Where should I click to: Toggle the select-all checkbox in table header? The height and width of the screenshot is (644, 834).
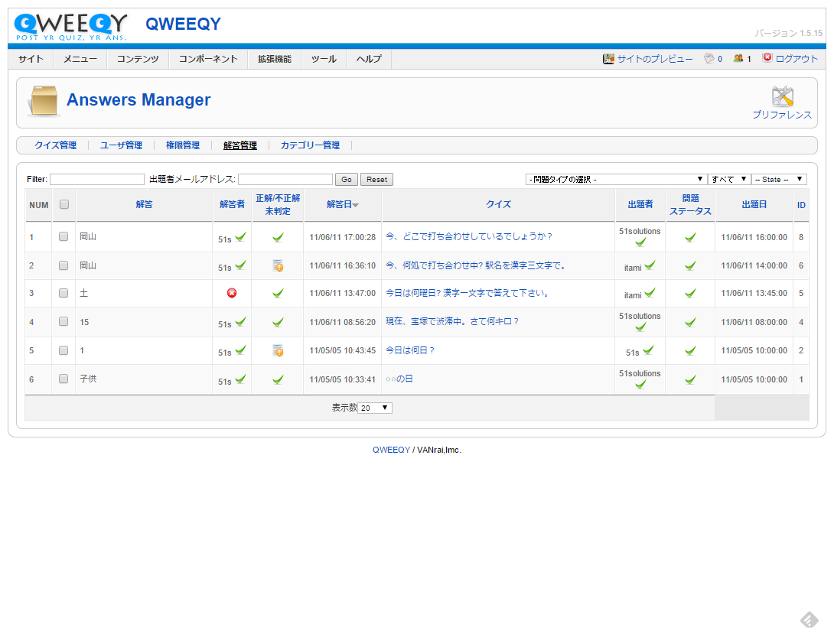(x=64, y=204)
